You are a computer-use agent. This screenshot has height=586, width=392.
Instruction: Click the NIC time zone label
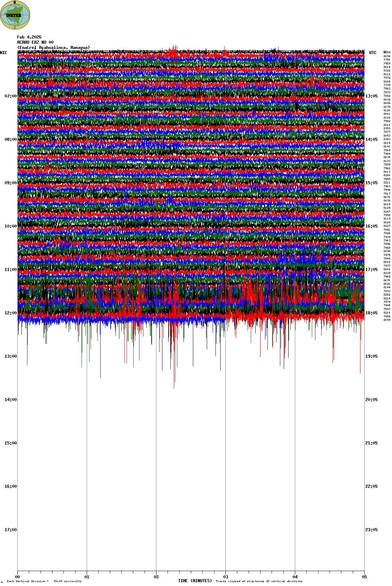pyautogui.click(x=3, y=53)
